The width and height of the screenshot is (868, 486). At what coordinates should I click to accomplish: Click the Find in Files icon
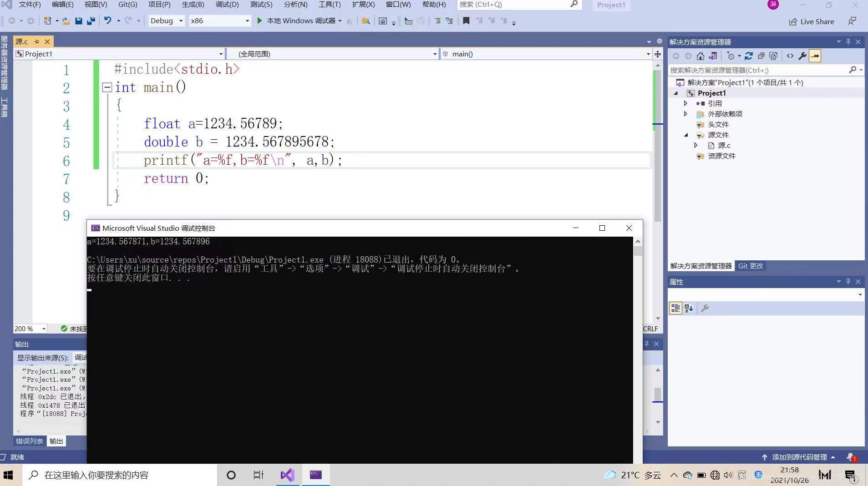[365, 21]
